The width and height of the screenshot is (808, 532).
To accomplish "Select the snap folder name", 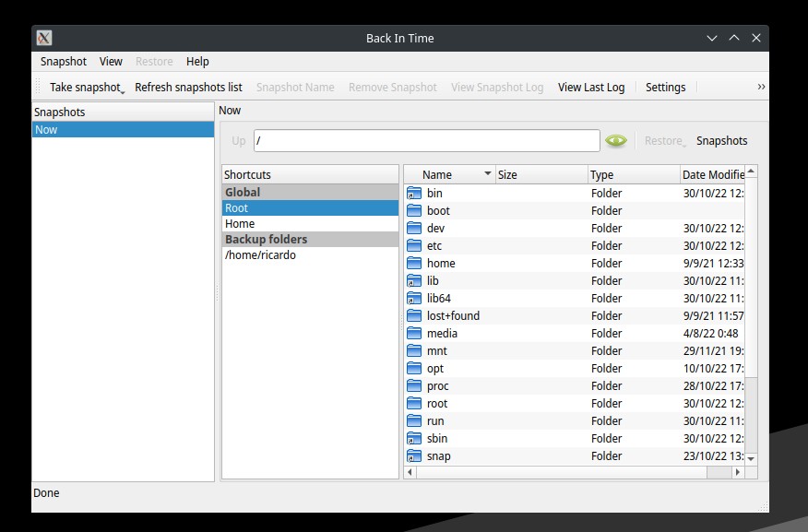I will click(438, 455).
